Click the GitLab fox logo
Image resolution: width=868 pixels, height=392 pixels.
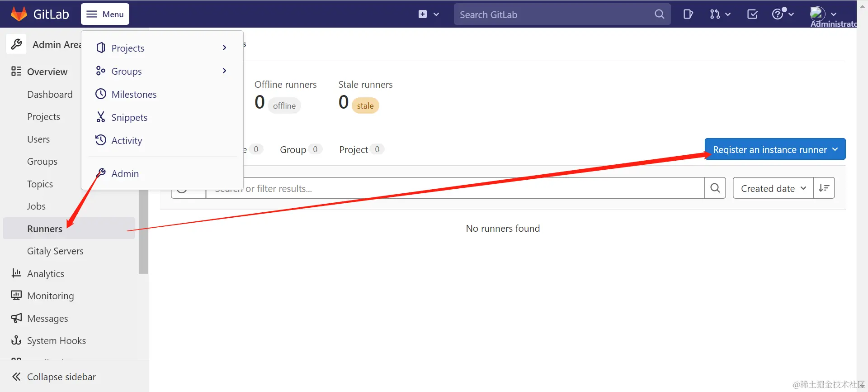coord(19,14)
